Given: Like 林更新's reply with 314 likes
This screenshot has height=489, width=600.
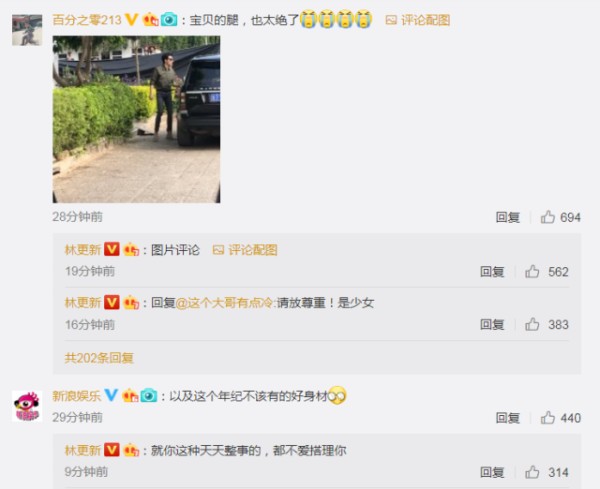Looking at the screenshot, I should 546,472.
